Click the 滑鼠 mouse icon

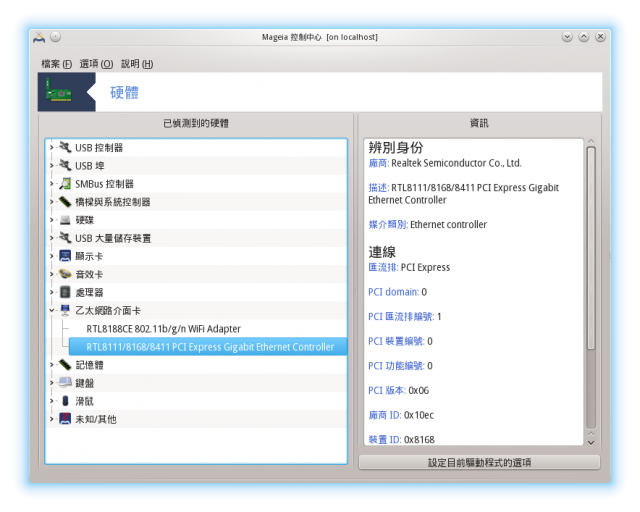coord(65,401)
